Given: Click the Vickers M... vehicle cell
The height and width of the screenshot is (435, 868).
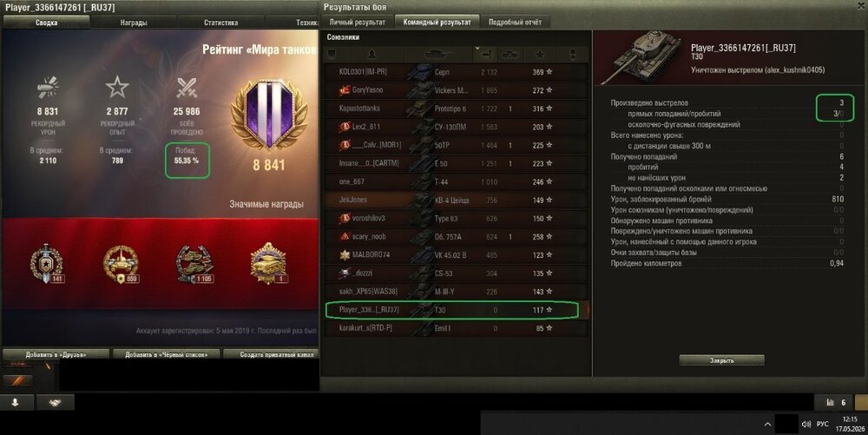Looking at the screenshot, I should pos(451,90).
